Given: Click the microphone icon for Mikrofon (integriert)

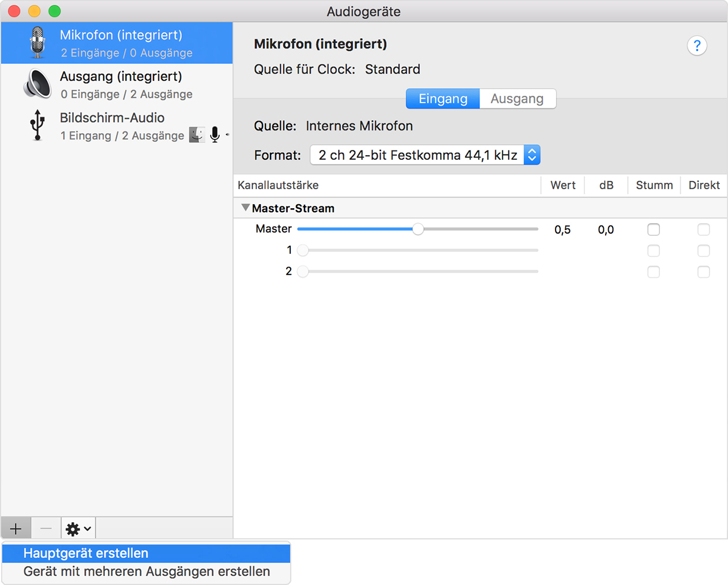Looking at the screenshot, I should [x=37, y=43].
